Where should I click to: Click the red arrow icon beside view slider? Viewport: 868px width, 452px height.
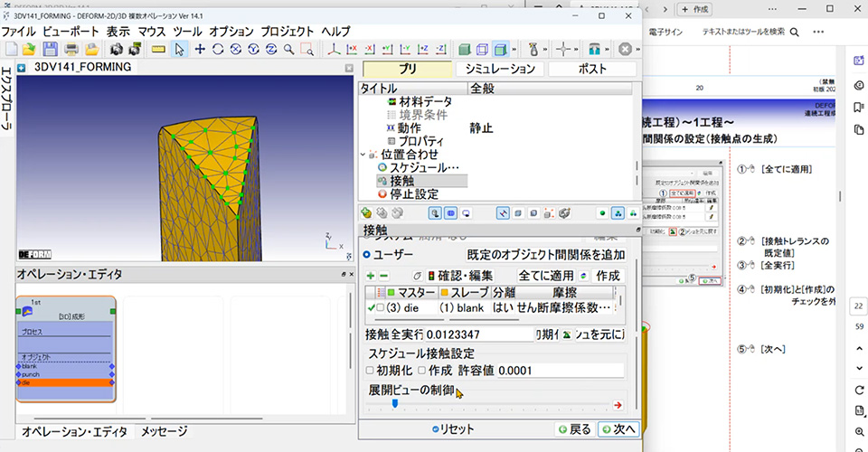point(618,405)
